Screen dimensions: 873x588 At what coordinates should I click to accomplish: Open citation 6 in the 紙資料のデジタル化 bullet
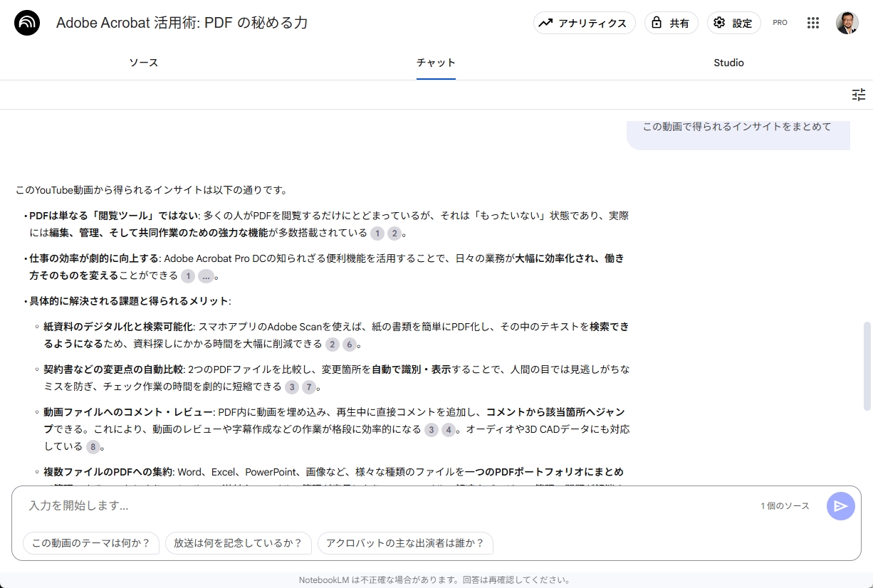point(349,345)
